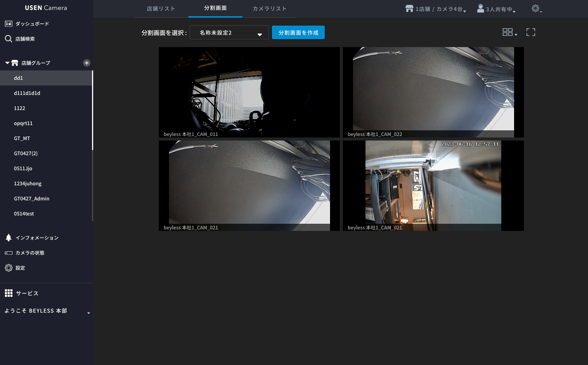Open the split screen selection dropdown

pos(229,33)
